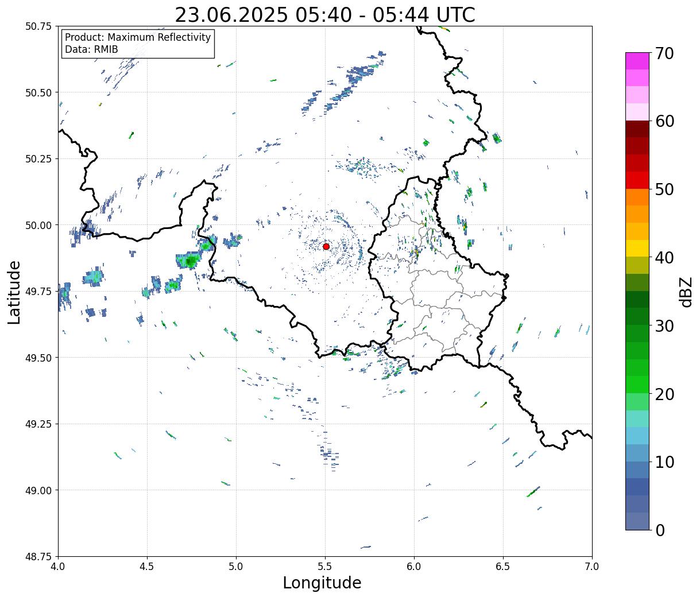Screen dimensions: 700x597
Task: Click the bright yellow swatch just above 40 dBZ
Action: click(x=637, y=249)
